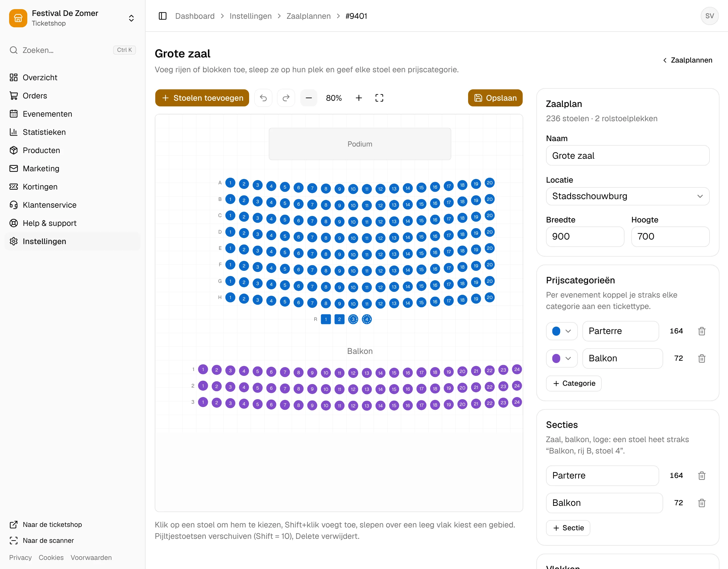The image size is (728, 569).
Task: Collapse the sidebar panel icon
Action: coord(163,16)
